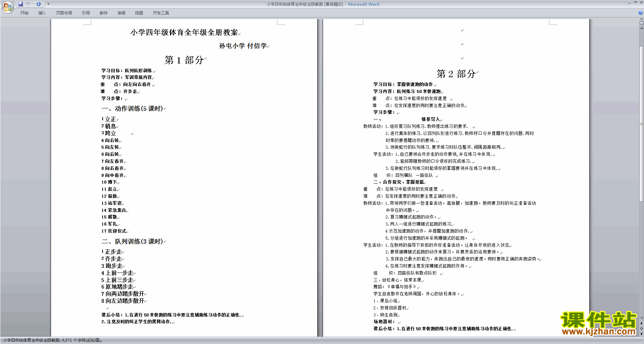Open the 开始 ribbon tab
Image resolution: width=644 pixels, height=344 pixels.
24,13
